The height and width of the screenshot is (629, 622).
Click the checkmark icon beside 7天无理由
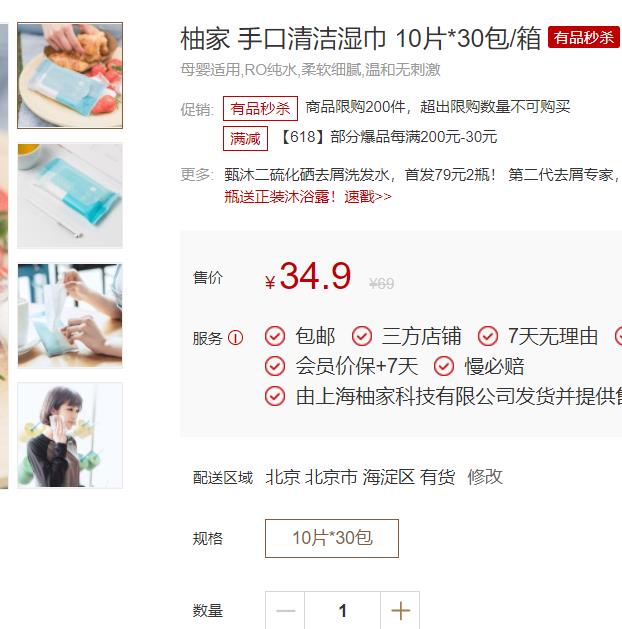click(488, 336)
